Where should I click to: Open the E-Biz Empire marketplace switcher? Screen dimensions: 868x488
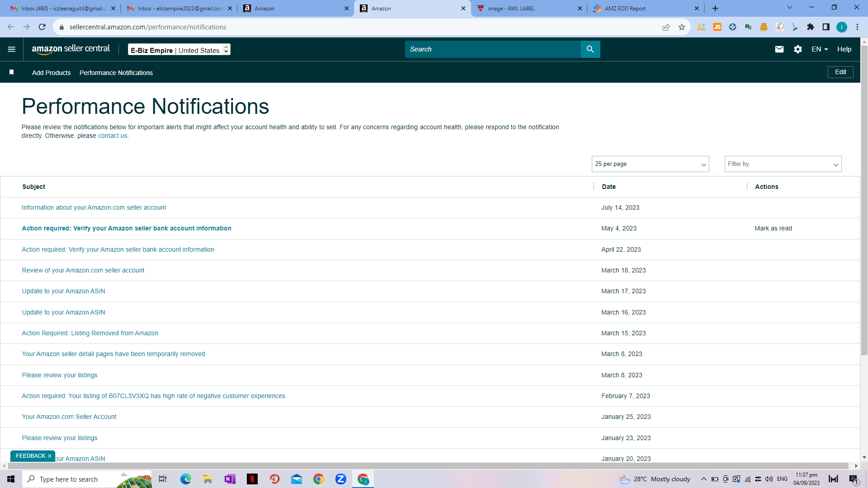coord(179,50)
